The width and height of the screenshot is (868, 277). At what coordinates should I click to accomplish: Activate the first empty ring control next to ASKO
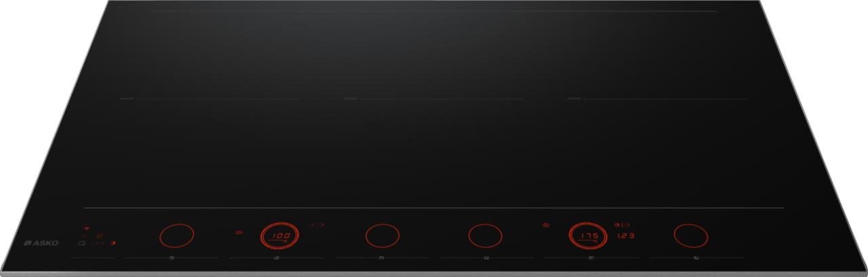pyautogui.click(x=176, y=236)
